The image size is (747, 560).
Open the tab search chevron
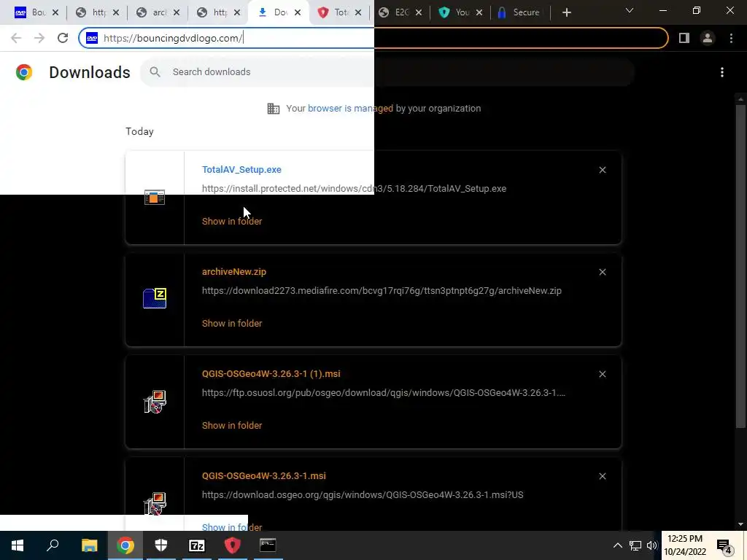[x=630, y=10]
